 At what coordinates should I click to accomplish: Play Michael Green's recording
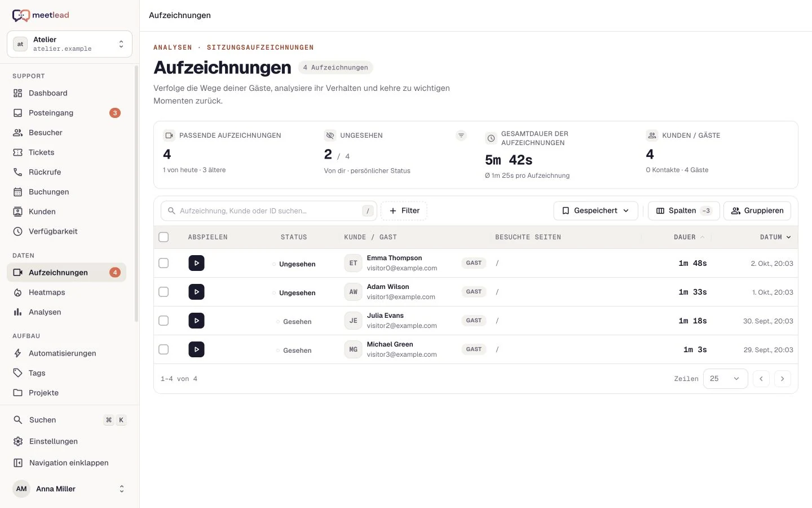[x=196, y=349]
